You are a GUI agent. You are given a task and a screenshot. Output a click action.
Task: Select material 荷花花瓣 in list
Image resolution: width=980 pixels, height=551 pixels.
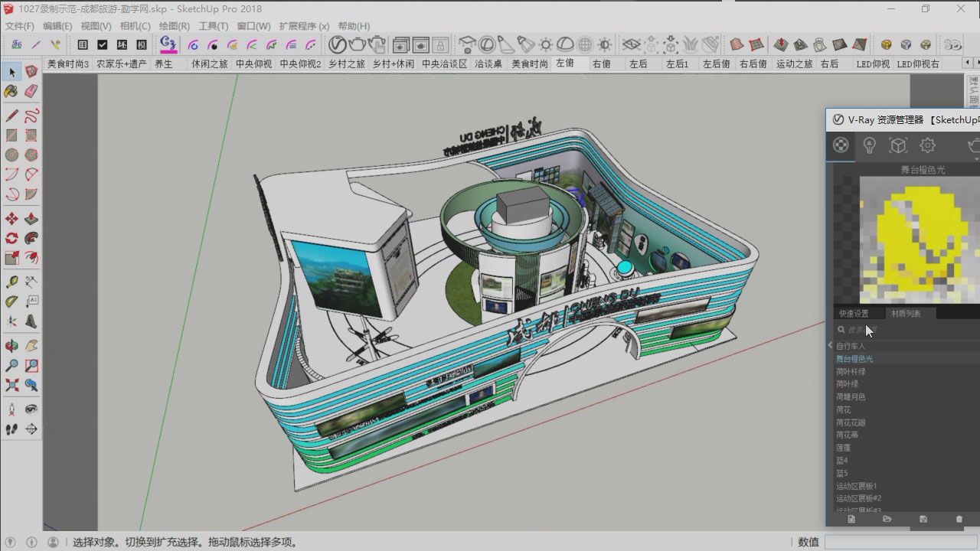coord(851,422)
